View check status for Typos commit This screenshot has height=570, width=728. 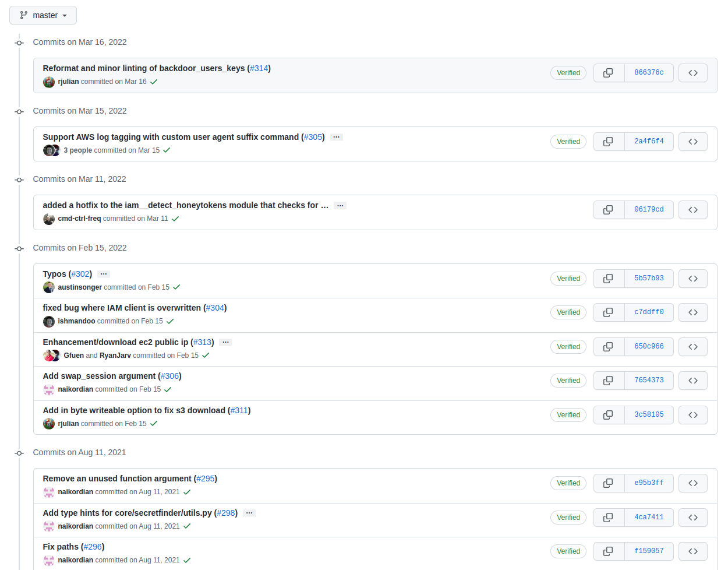(176, 287)
